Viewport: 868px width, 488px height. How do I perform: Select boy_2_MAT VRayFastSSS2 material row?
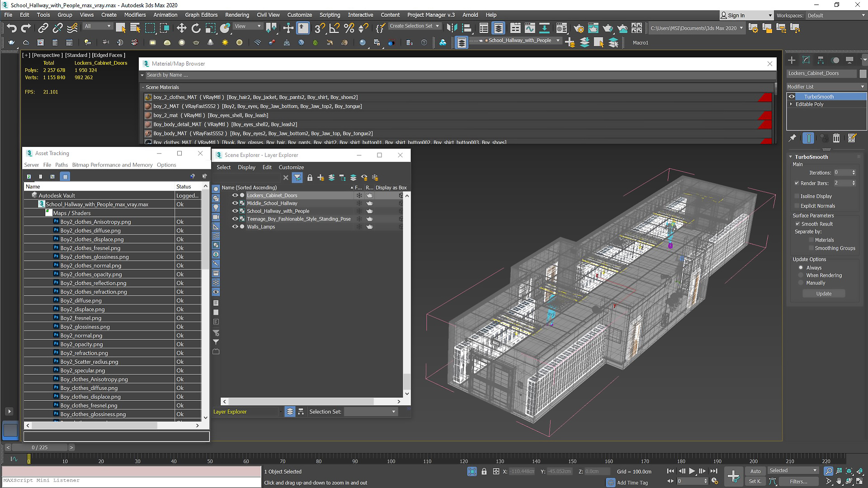click(x=458, y=107)
